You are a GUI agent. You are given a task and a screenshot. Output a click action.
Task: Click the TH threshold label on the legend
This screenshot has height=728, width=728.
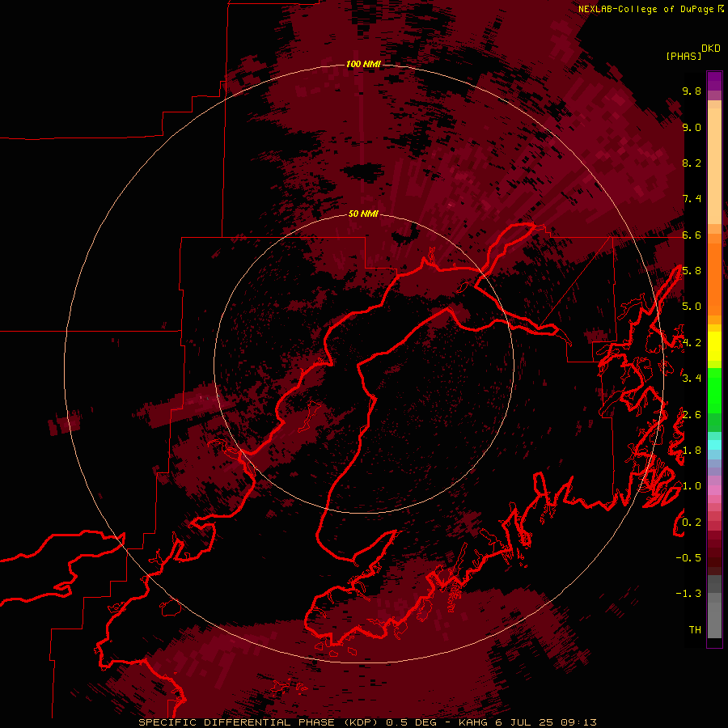[x=695, y=630]
